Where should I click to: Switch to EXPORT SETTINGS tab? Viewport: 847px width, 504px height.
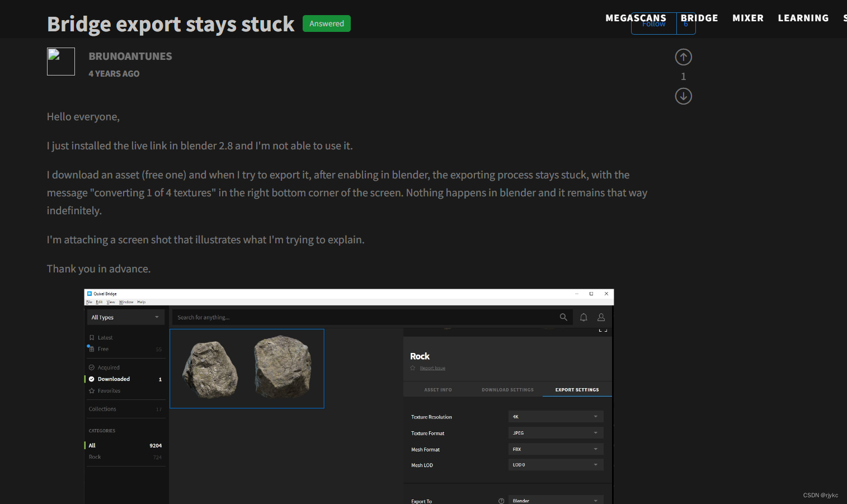click(577, 390)
